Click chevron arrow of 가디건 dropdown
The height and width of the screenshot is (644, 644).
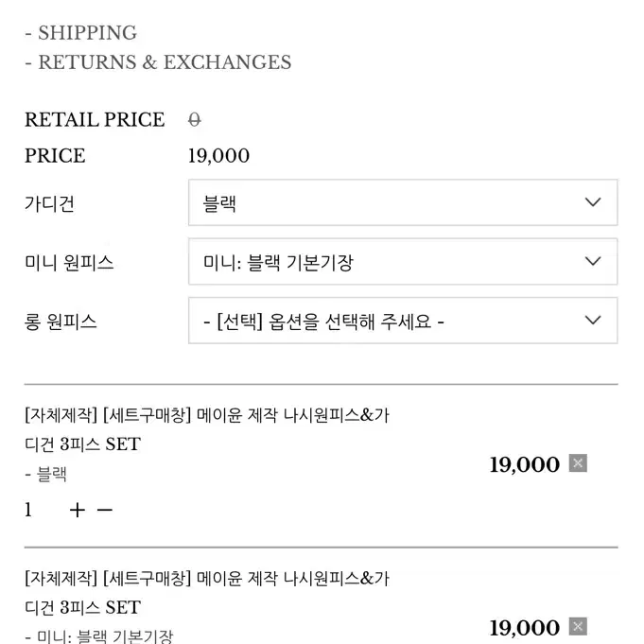[x=593, y=202]
